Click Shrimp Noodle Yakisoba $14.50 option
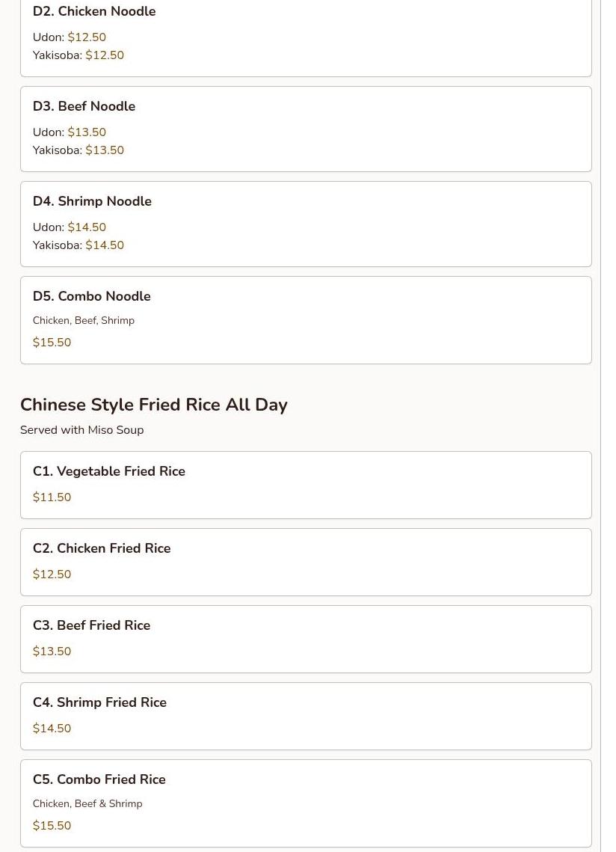616x852 pixels. [78, 245]
